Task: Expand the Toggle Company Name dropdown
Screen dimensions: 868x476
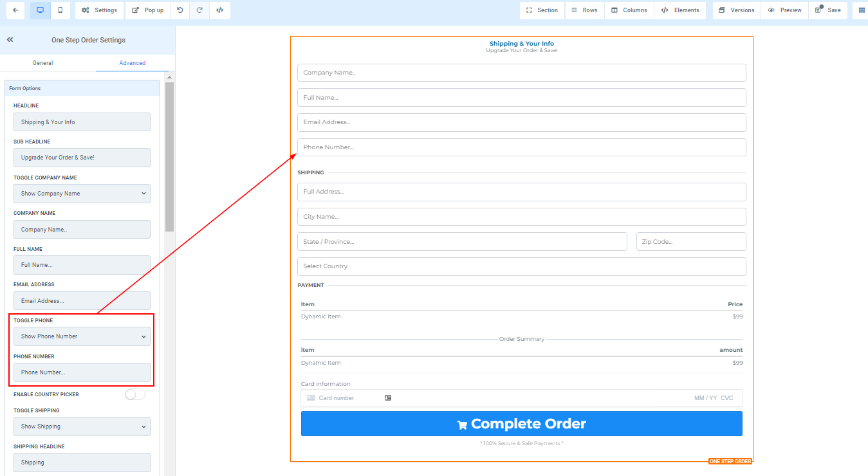Action: (x=82, y=194)
